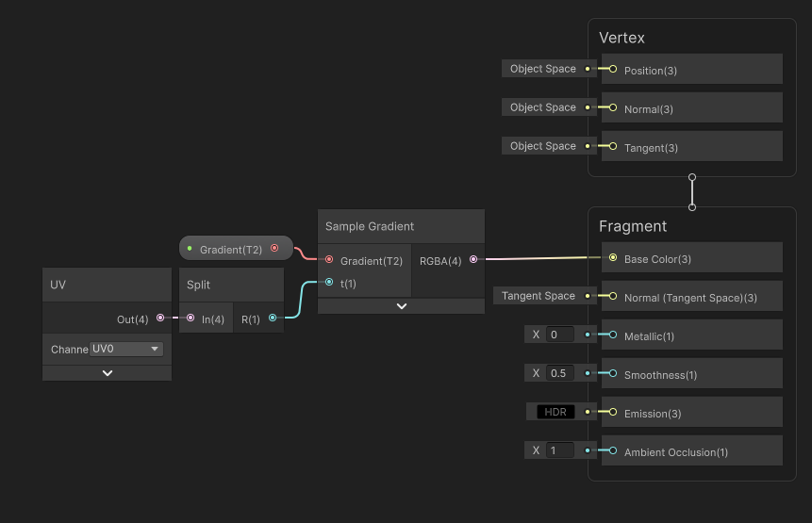Expand the Sample Gradient node preview chevron
Image resolution: width=812 pixels, height=523 pixels.
pos(401,305)
